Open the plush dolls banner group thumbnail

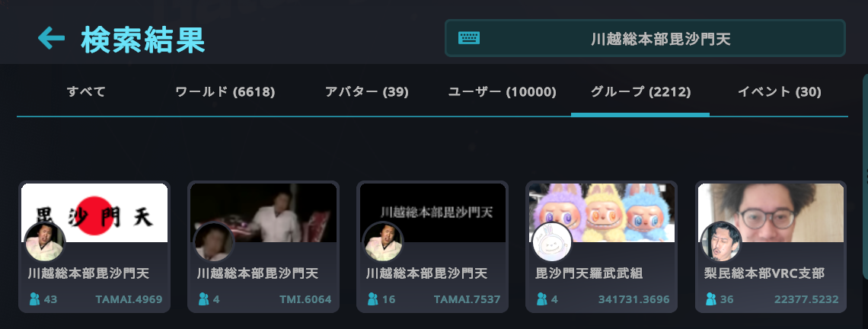602,212
